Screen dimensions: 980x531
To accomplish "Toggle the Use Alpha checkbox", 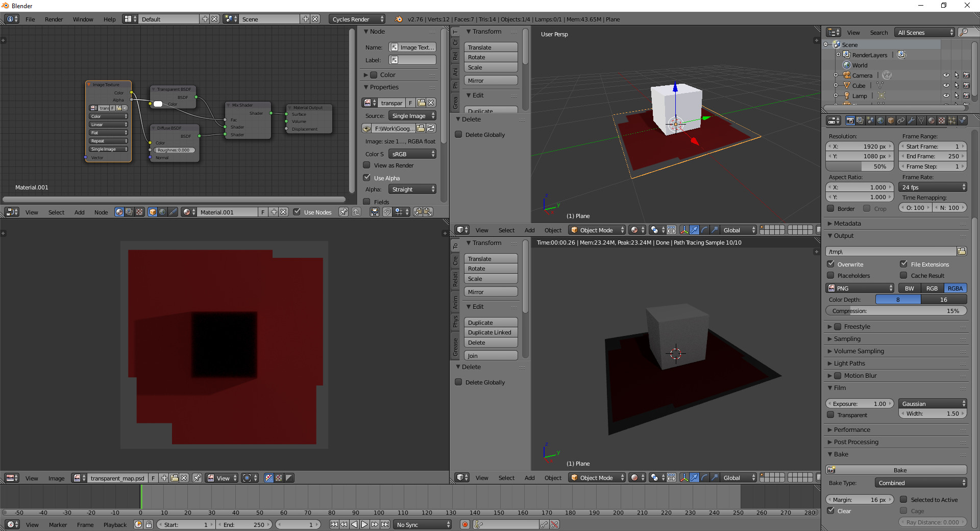I will pyautogui.click(x=366, y=178).
